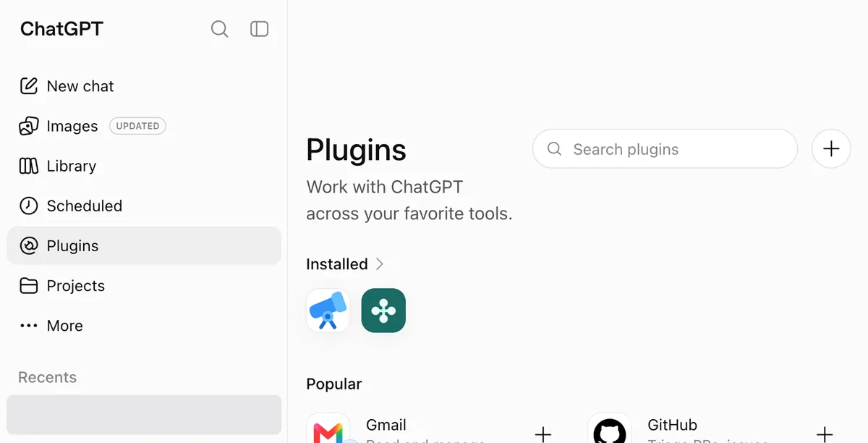868x443 pixels.
Task: Click the Projects folder icon
Action: (x=28, y=286)
